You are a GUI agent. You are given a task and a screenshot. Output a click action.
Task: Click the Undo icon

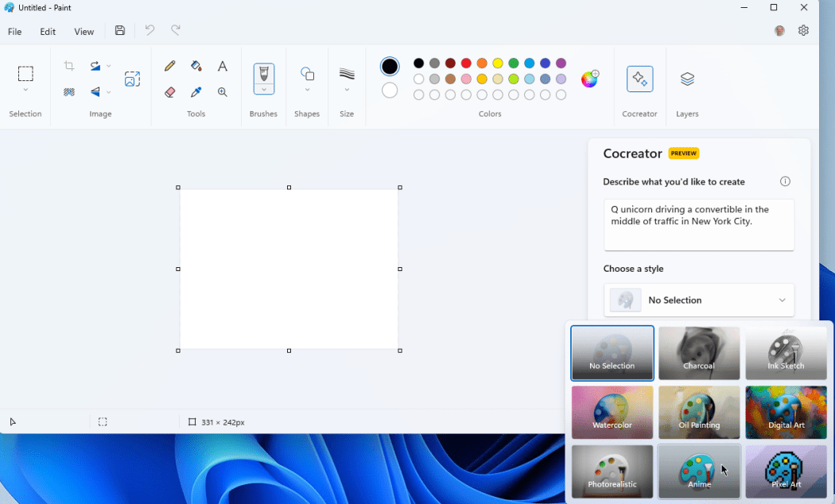point(150,30)
